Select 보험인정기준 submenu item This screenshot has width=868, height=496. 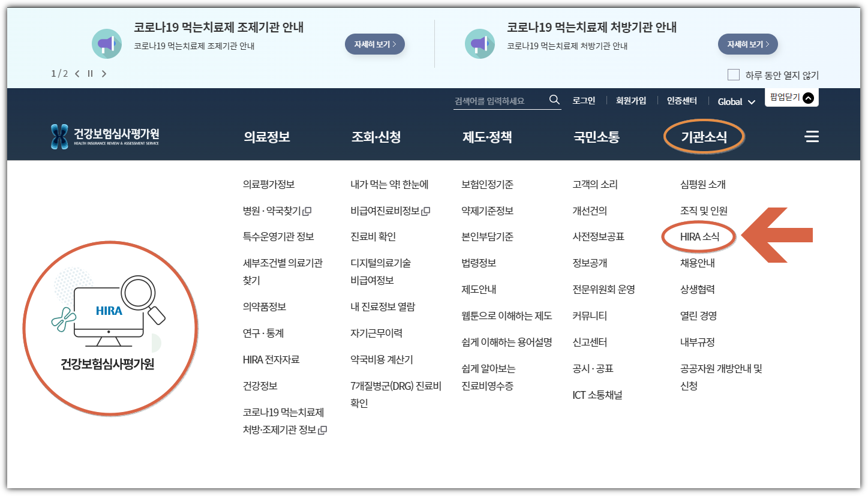pos(487,185)
